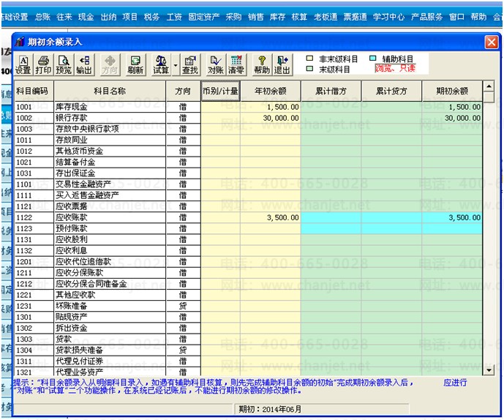The image size is (504, 420).
Task: Select the 交易性金融资产 row
Action: (248, 184)
